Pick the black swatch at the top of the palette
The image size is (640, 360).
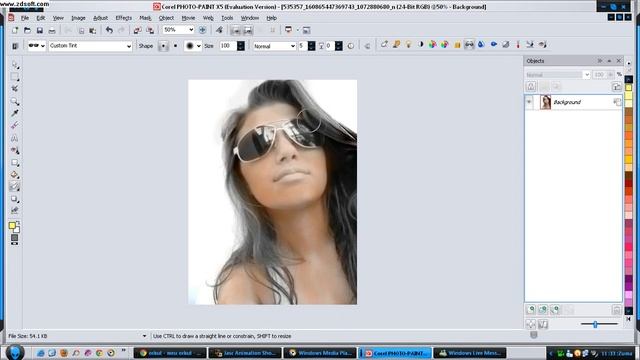[x=629, y=80]
